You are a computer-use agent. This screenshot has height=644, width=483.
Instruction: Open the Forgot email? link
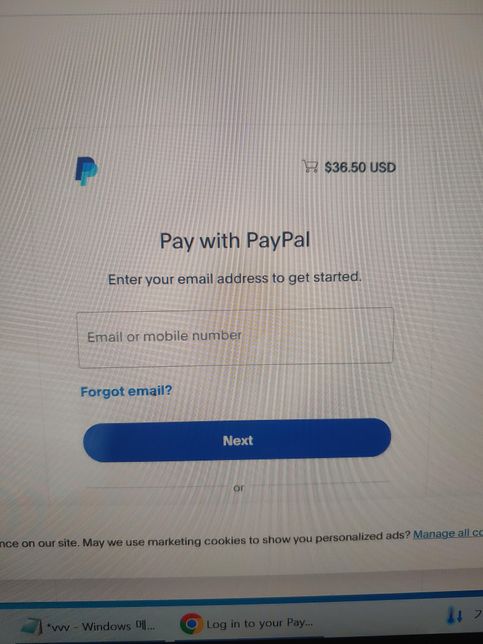126,391
